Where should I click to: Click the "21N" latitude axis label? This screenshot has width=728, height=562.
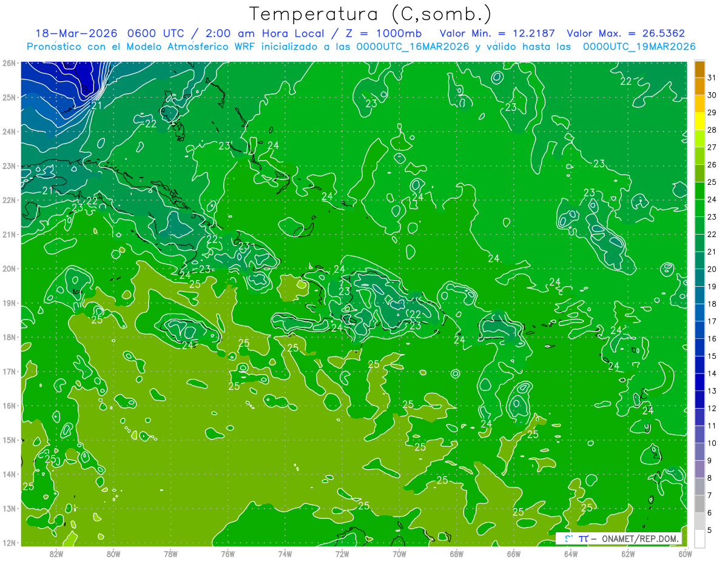(9, 234)
